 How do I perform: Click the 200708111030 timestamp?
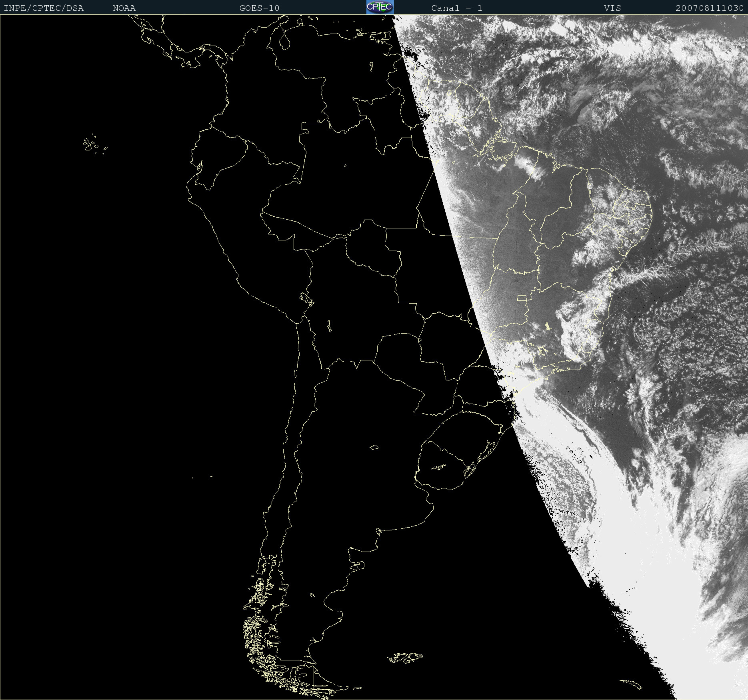click(x=710, y=8)
